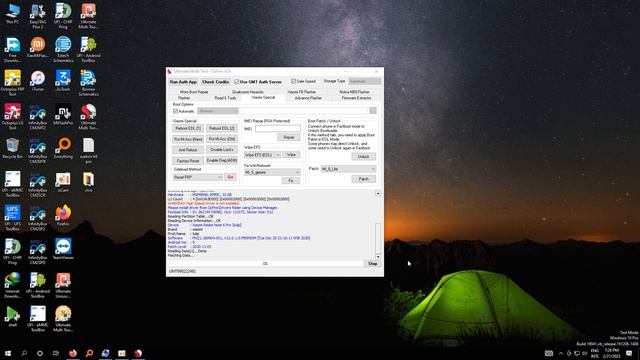Switch to the Advance Flasher tab
This screenshot has width=640, height=360.
pyautogui.click(x=308, y=98)
